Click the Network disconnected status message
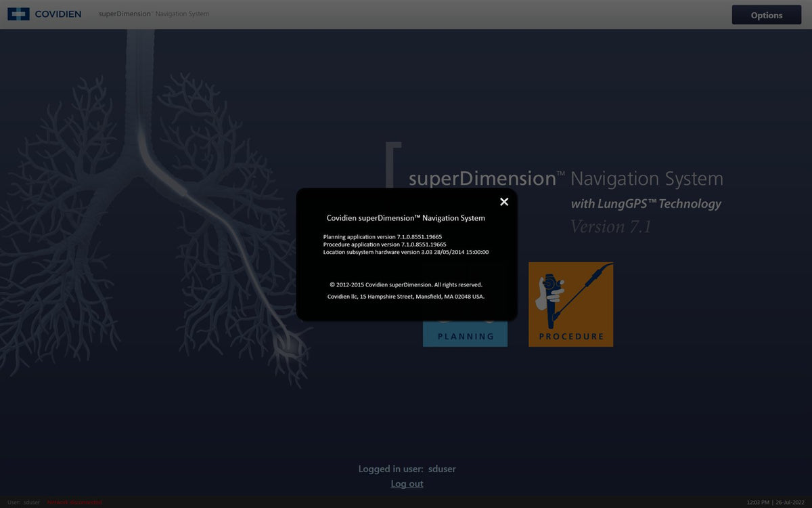Viewport: 812px width, 508px height. click(x=74, y=502)
